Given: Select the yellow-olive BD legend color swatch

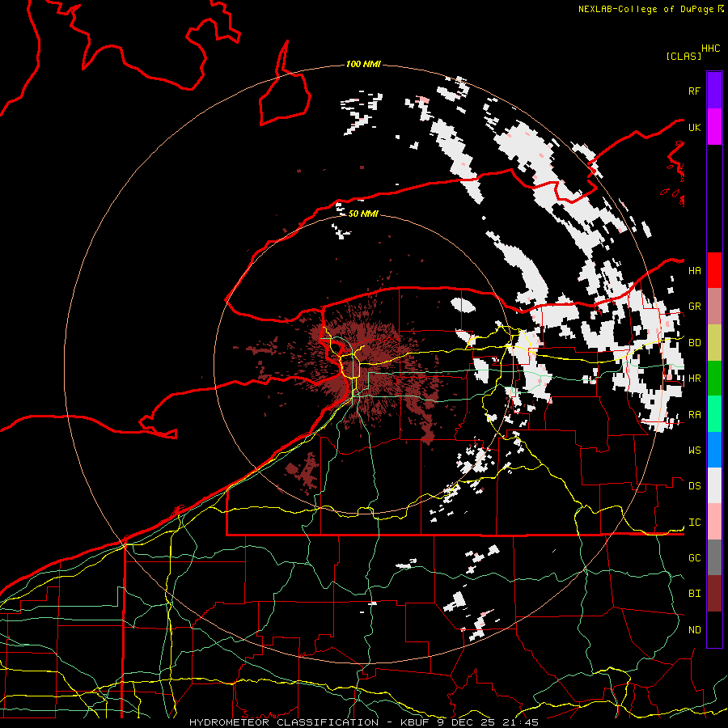Looking at the screenshot, I should (x=714, y=342).
